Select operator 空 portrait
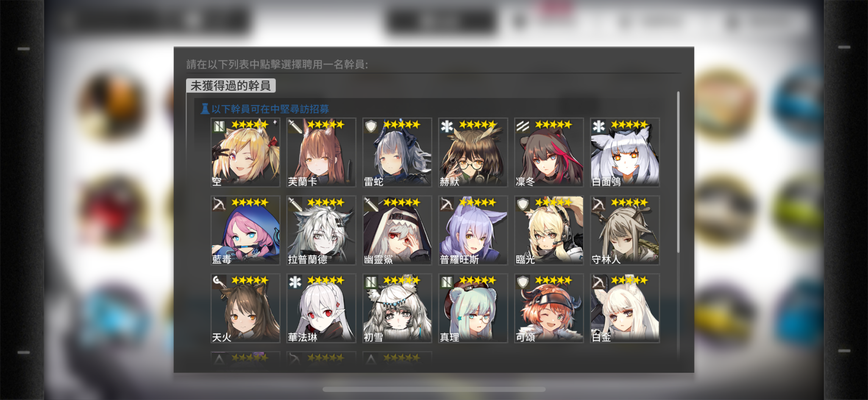 [x=245, y=153]
